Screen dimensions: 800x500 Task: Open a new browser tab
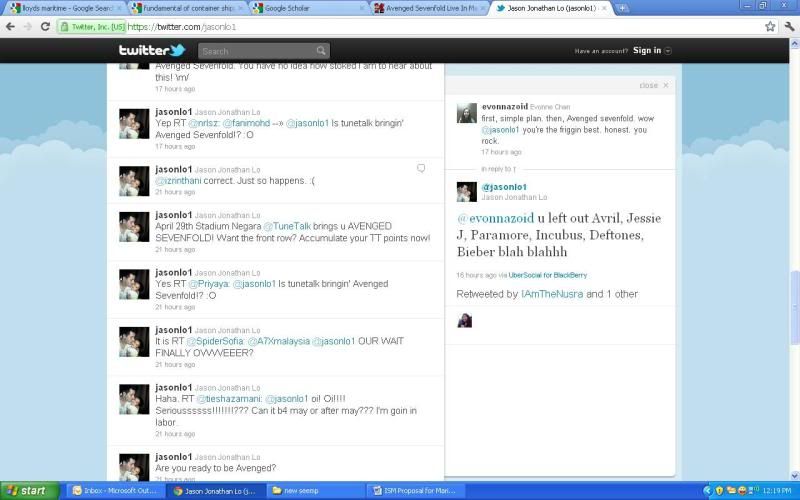tap(622, 8)
